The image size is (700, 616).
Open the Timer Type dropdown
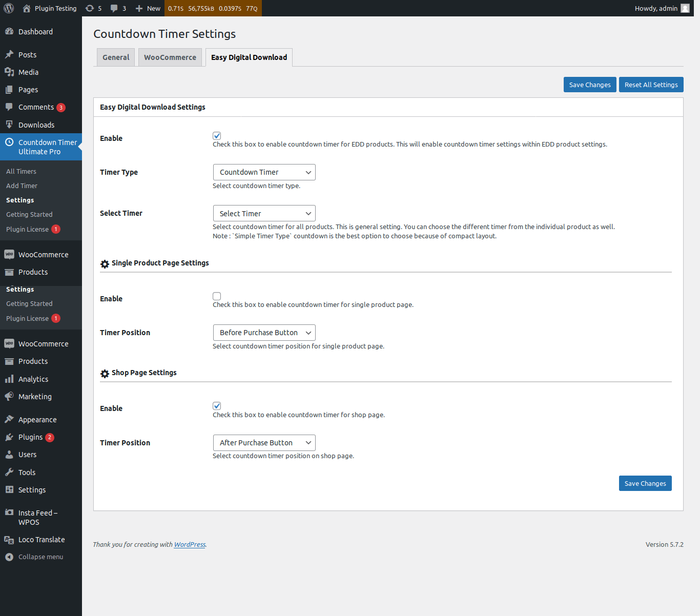[x=264, y=172]
